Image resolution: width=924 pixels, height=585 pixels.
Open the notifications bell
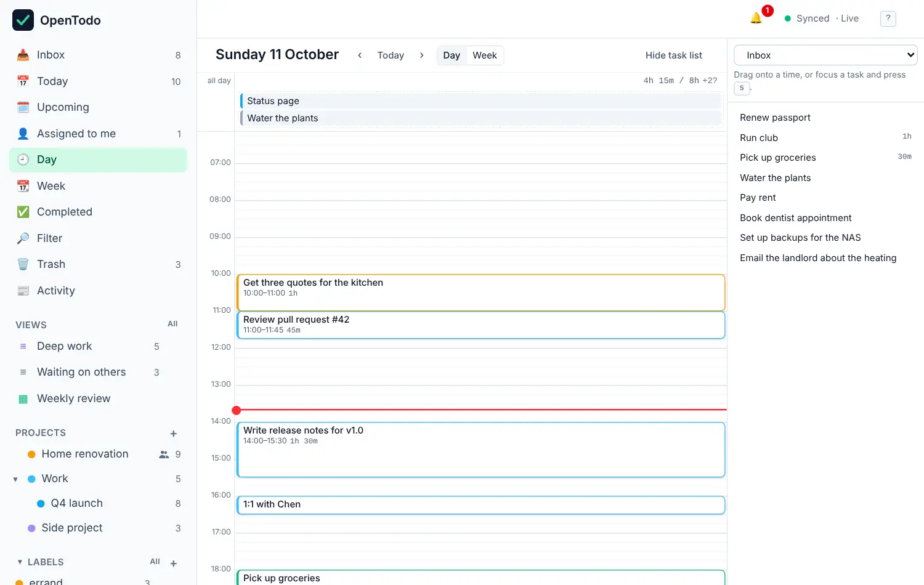point(756,18)
